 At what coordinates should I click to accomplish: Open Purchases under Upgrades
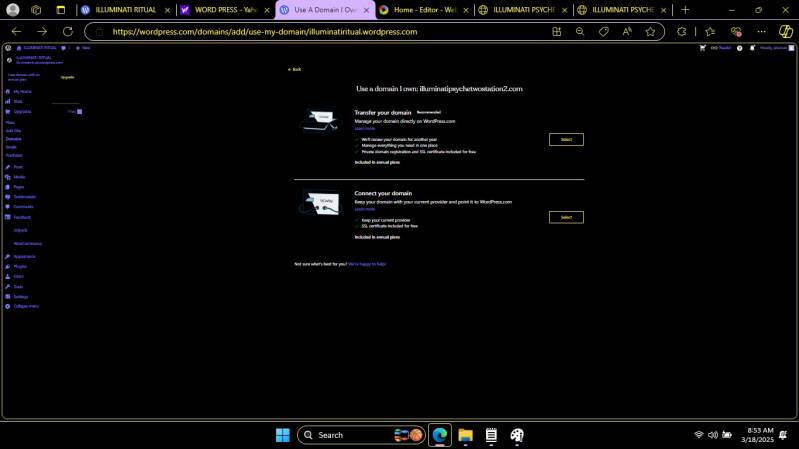(x=14, y=155)
